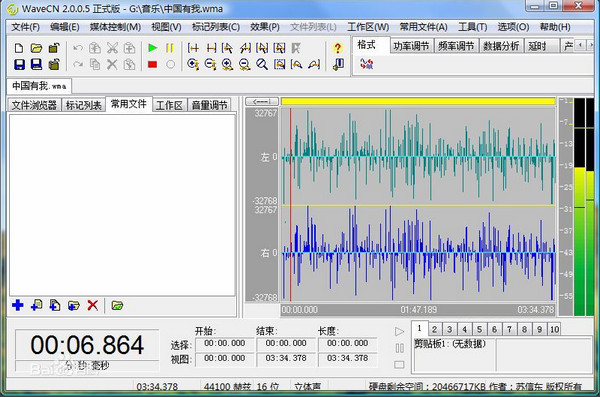Pause playback with the yellow pause icon
This screenshot has height=397, width=600.
click(x=170, y=48)
